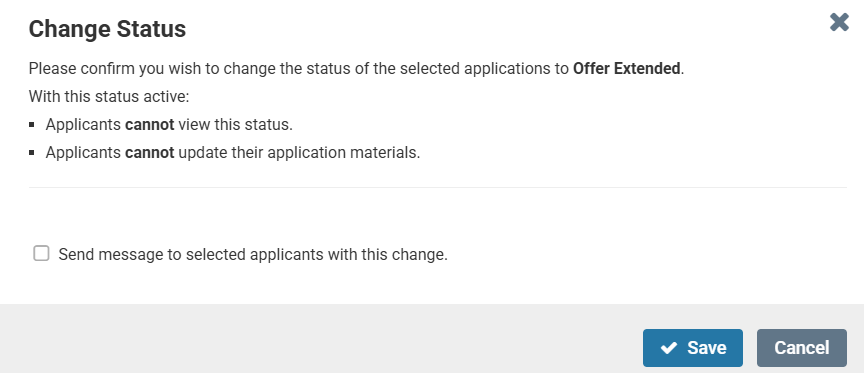Click the horizontal divider below the bullet list

(x=438, y=187)
